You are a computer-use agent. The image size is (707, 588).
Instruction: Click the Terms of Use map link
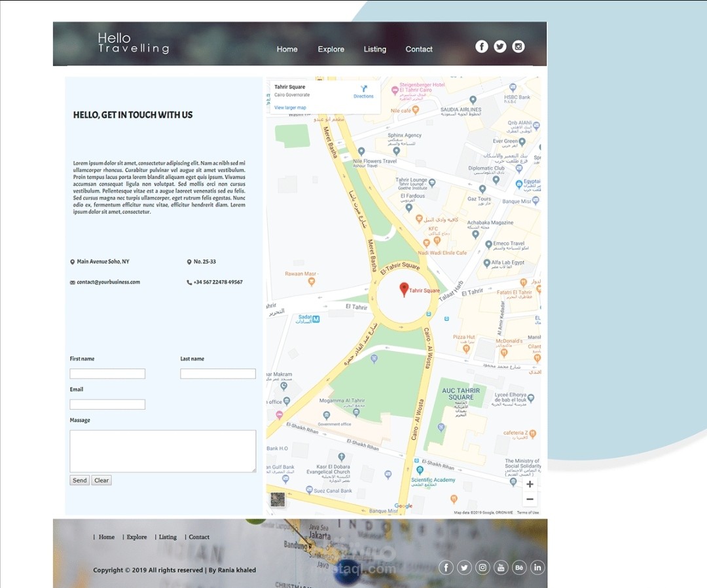tap(528, 513)
